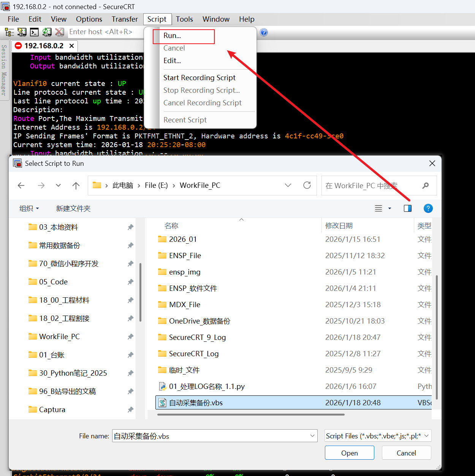Unpin icon beside 01_台账
The image size is (475, 476).
tap(130, 355)
